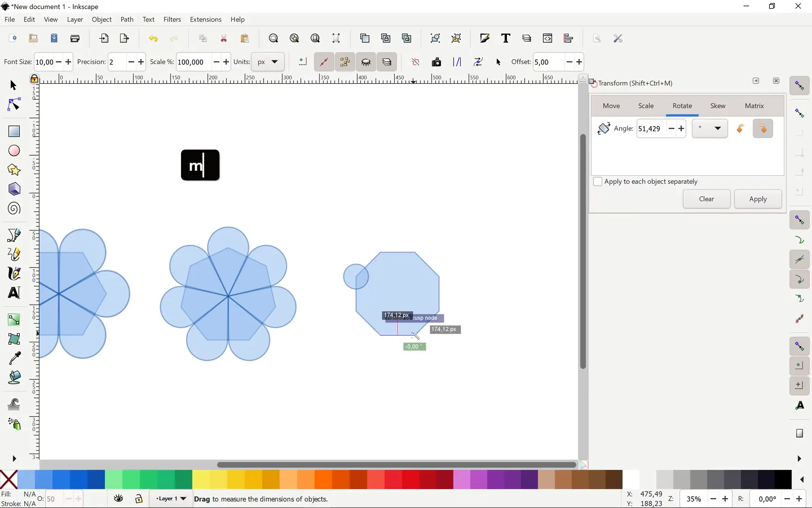The image size is (812, 508).
Task: Open the Layer 1 selector dropdown
Action: pyautogui.click(x=171, y=499)
